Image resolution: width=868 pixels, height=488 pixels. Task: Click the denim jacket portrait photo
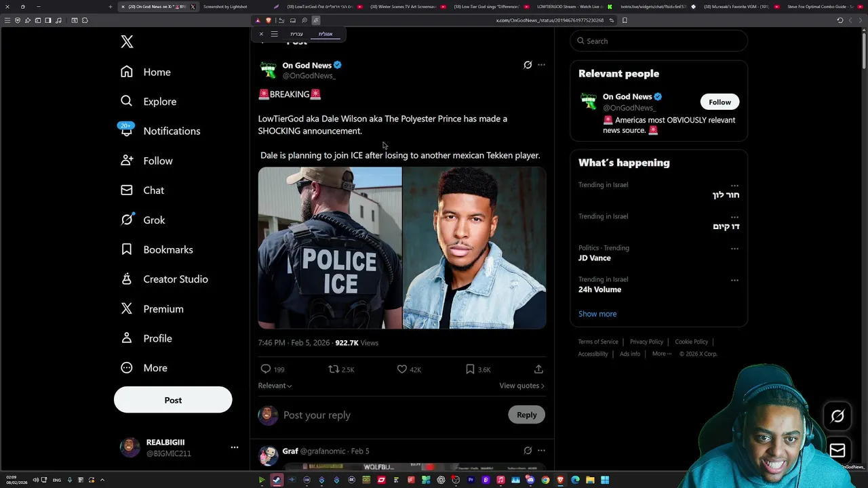[x=474, y=248]
